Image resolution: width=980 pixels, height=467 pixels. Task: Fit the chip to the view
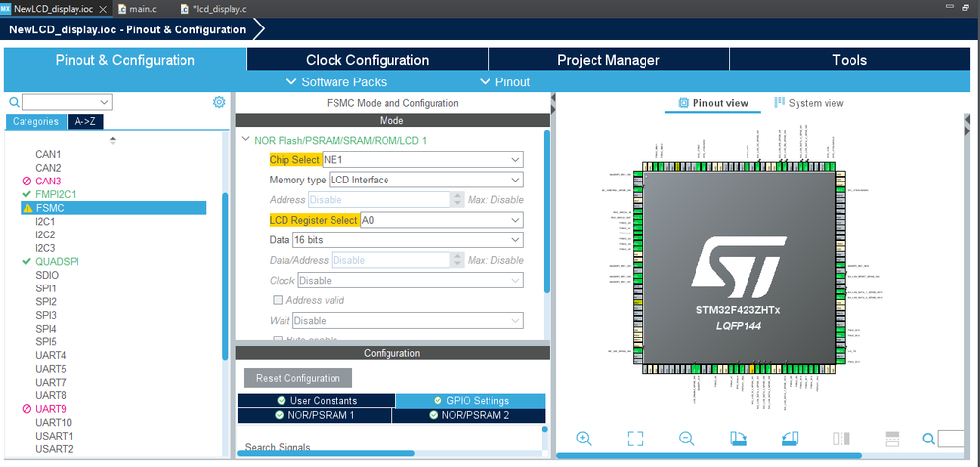pos(635,439)
